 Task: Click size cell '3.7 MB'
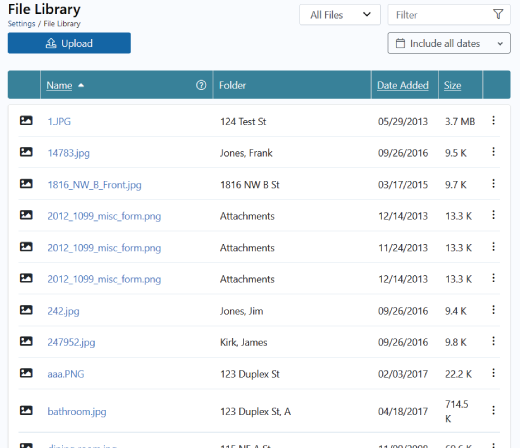460,122
